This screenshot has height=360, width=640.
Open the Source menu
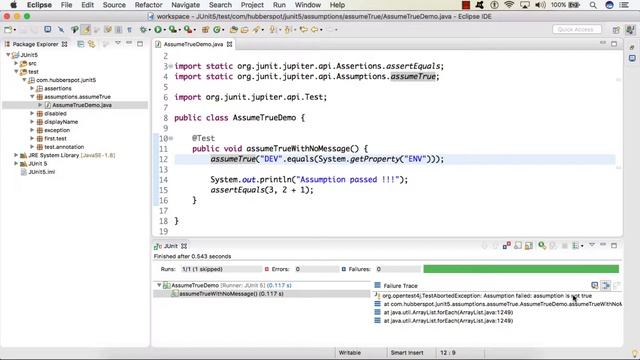(x=114, y=5)
